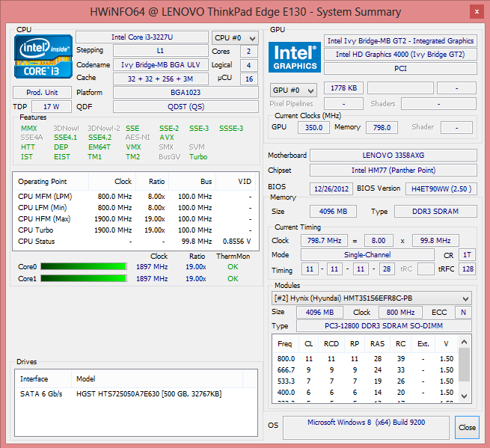Select the CPU Status row

[136, 242]
